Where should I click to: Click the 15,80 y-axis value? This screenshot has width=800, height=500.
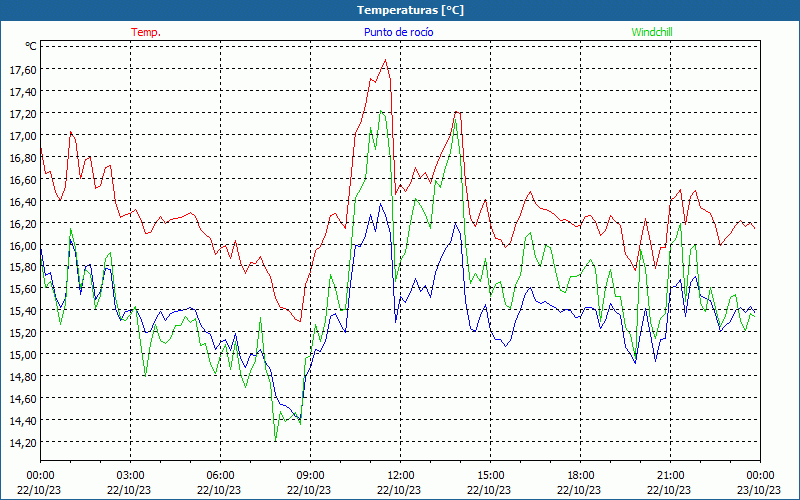[x=23, y=267]
